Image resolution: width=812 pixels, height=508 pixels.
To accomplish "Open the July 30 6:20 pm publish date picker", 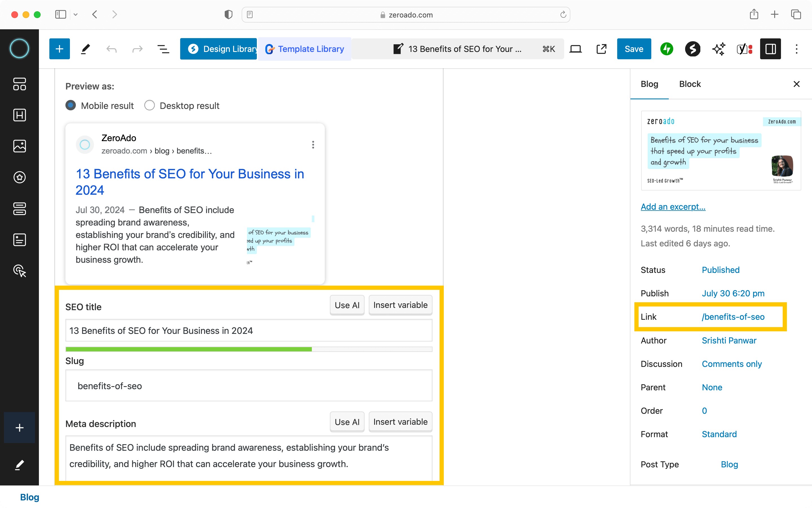I will (x=733, y=293).
